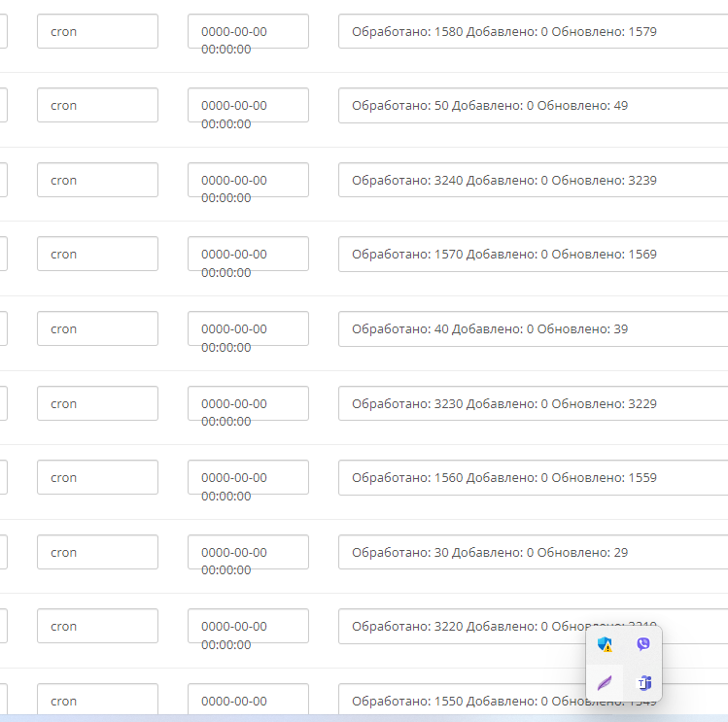Select the field with Обработано: 3240
This screenshot has height=722, width=728.
click(x=533, y=180)
